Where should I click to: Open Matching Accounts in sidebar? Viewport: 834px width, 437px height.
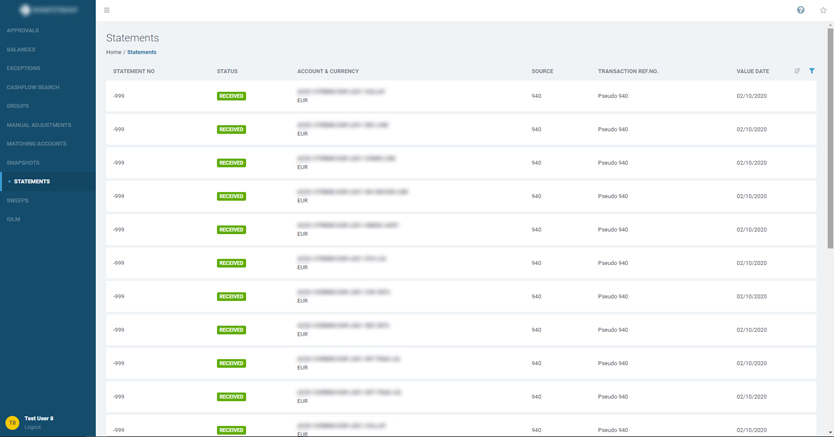coord(39,144)
